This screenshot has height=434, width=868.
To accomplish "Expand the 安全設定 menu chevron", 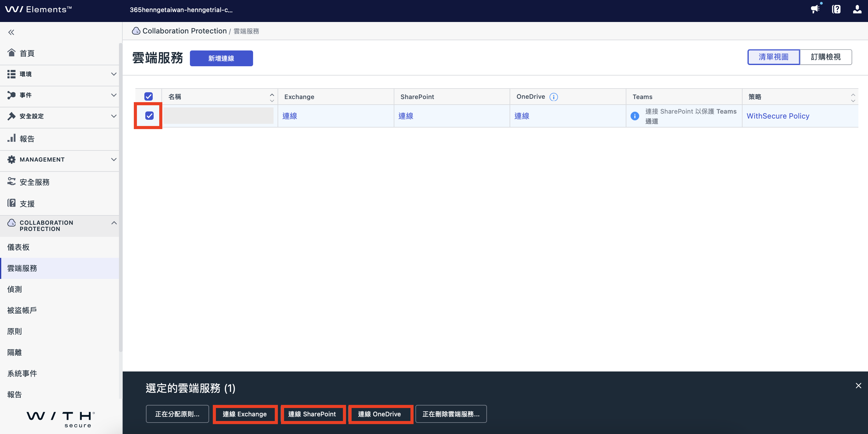I will [114, 116].
